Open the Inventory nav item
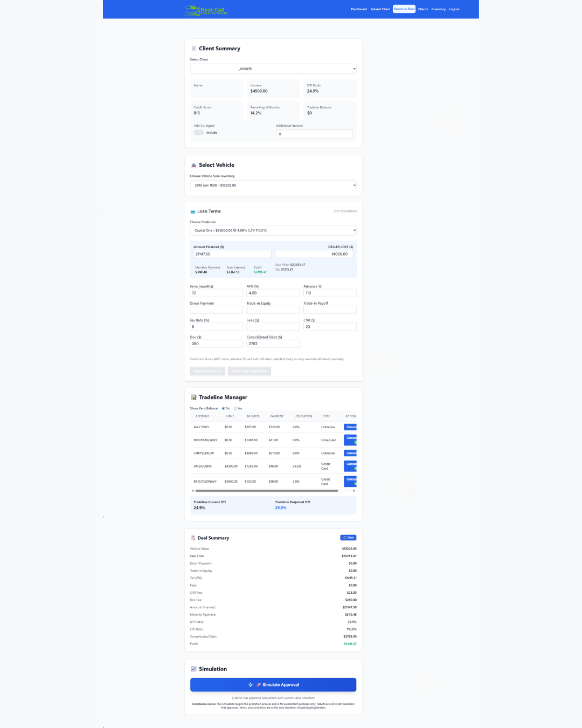The width and height of the screenshot is (582, 728). (438, 9)
